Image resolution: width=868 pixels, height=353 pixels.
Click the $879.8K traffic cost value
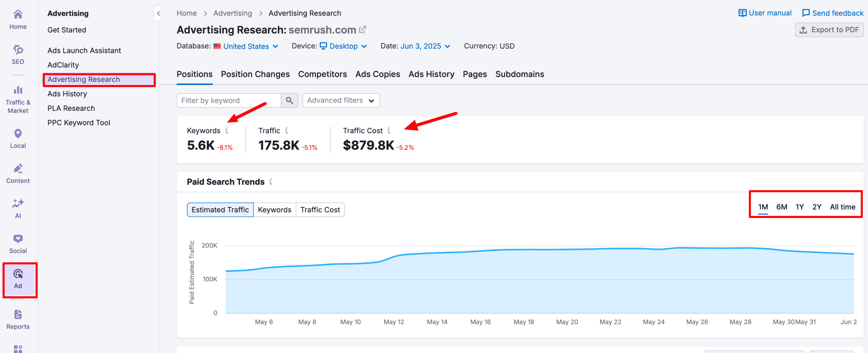tap(369, 145)
